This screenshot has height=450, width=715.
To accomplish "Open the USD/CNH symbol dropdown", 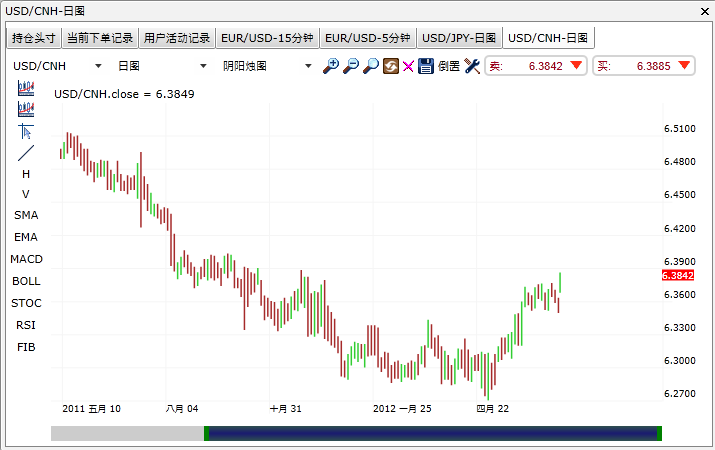I will click(57, 66).
